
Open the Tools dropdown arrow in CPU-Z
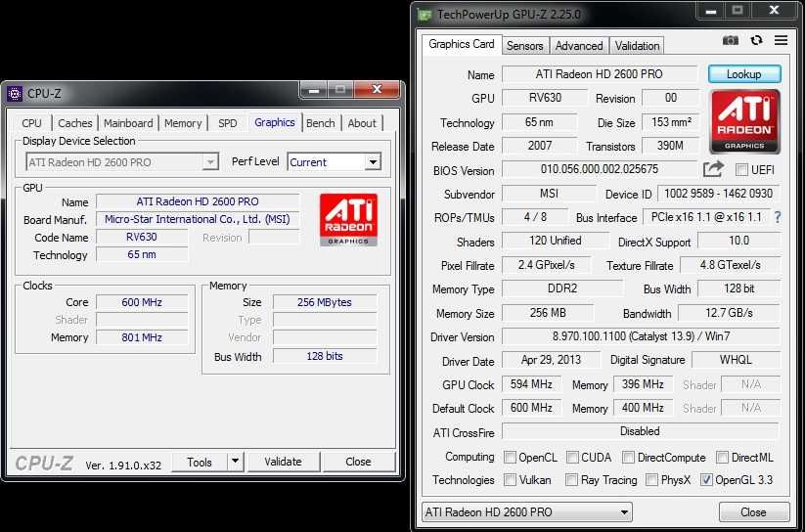(235, 462)
